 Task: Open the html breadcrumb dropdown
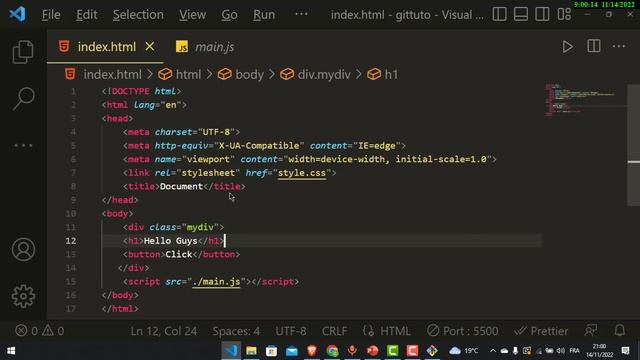tap(188, 74)
